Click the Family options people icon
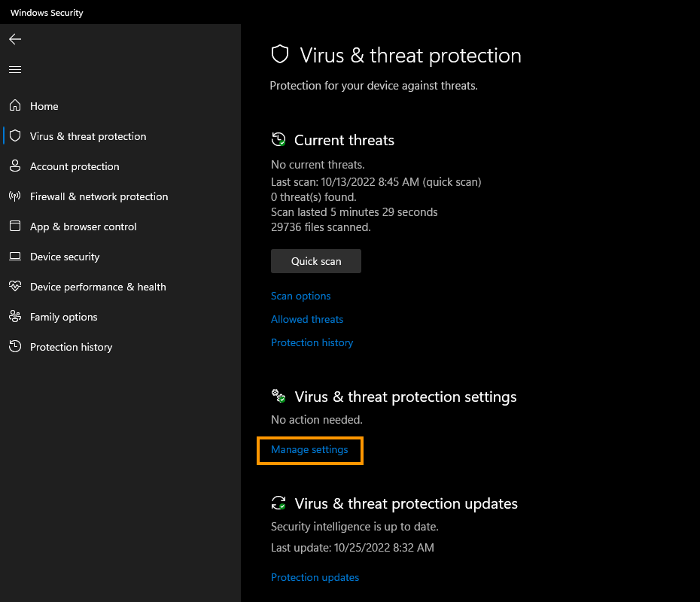This screenshot has width=700, height=602. pos(15,316)
